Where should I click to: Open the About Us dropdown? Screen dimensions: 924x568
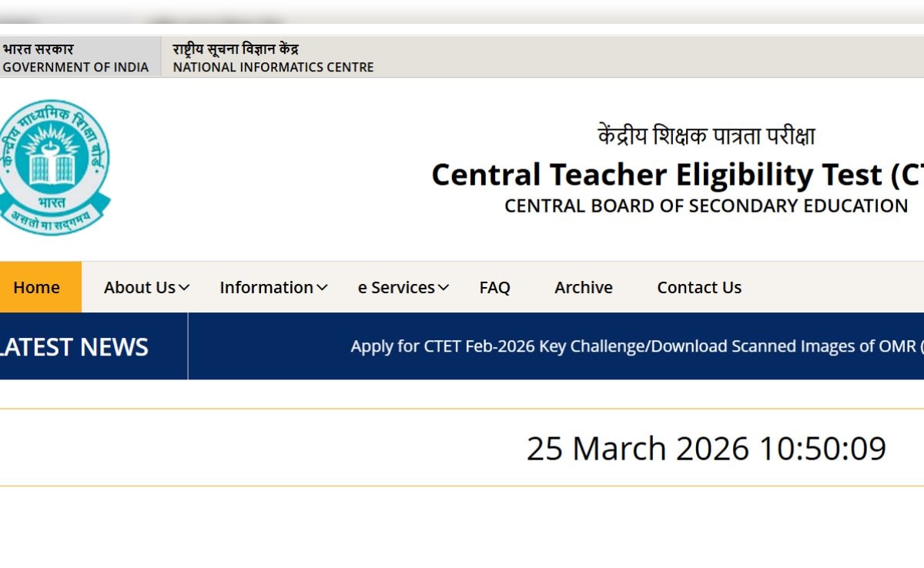(x=139, y=287)
